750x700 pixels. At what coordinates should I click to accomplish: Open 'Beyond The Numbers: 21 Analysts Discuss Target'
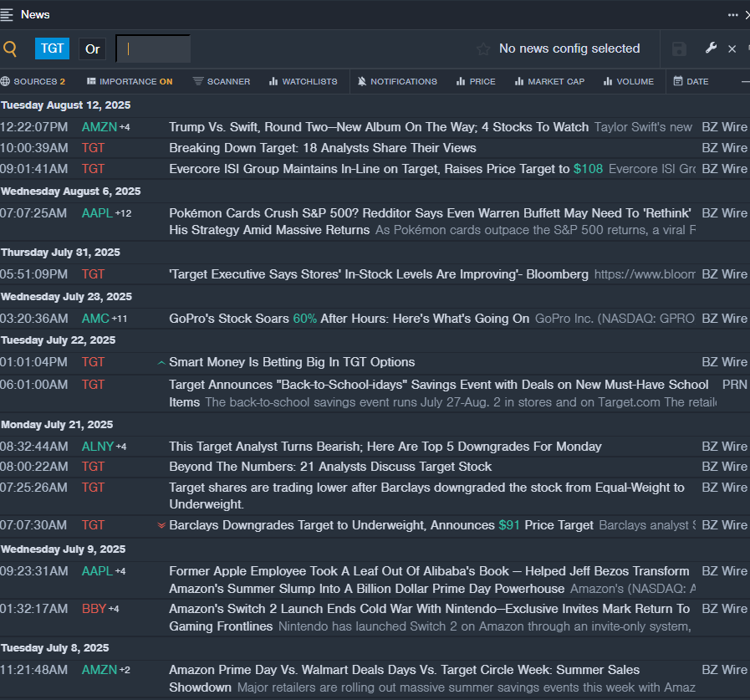coord(330,467)
